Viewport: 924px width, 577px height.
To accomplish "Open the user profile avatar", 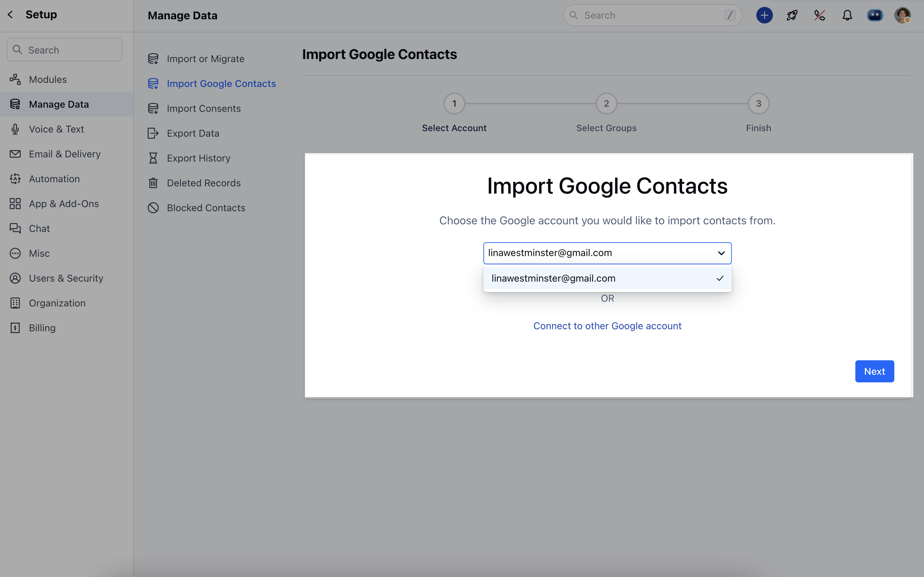I will pos(902,15).
